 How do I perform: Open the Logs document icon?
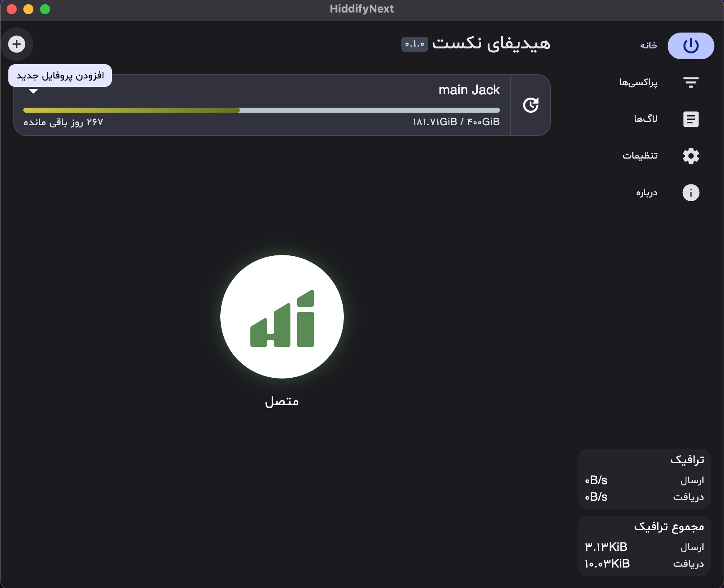coord(691,119)
